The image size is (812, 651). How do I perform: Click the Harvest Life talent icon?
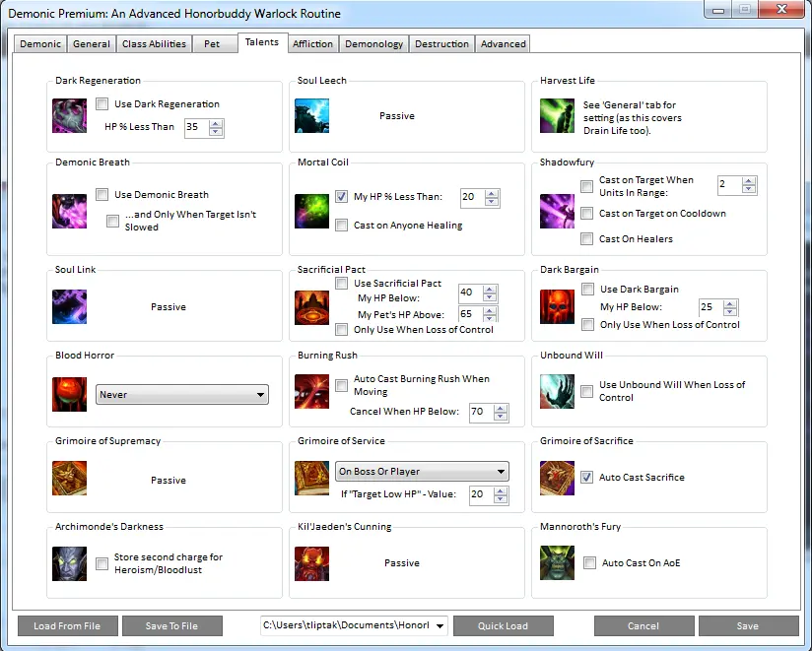557,116
